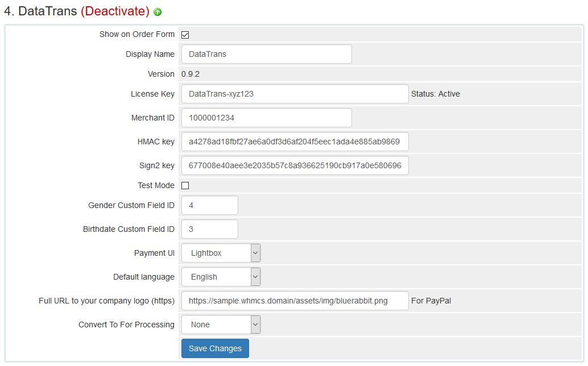588x366 pixels.
Task: Edit the Gender Custom Field ID box
Action: 209,205
